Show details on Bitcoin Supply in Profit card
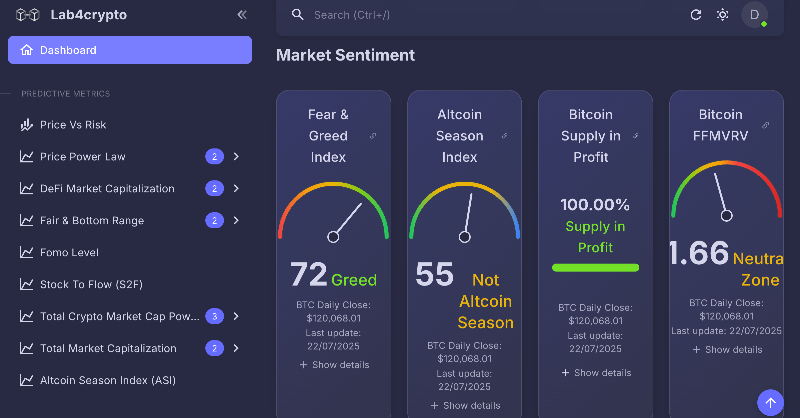Screen dimensions: 800x418 tap(596, 373)
